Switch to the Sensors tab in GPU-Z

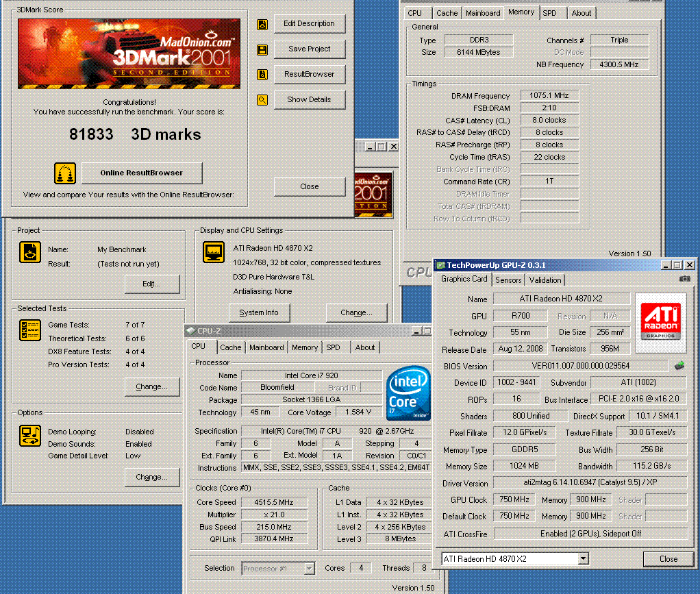(508, 280)
